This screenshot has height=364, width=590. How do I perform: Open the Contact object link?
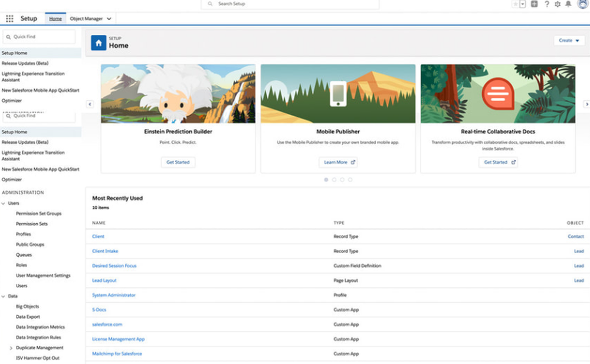click(x=576, y=237)
